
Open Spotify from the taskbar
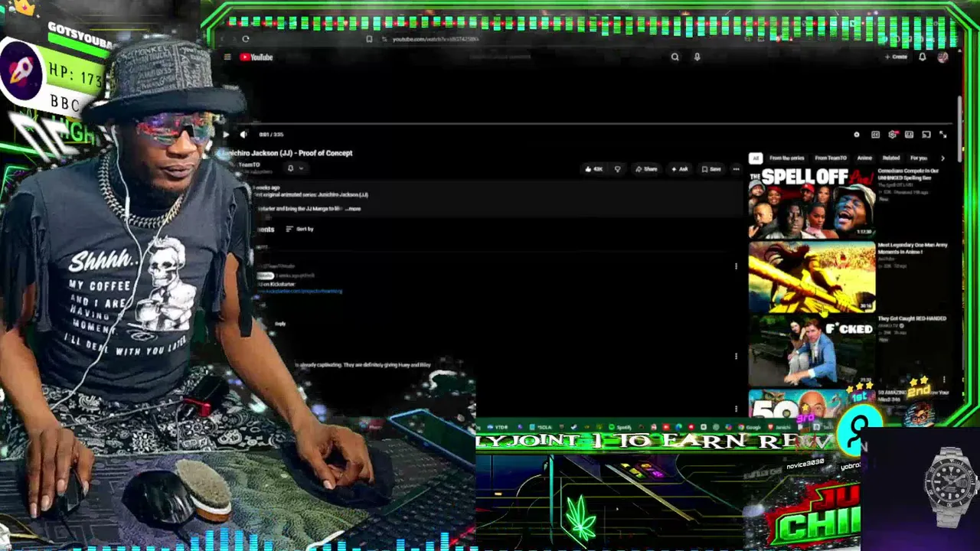click(x=619, y=427)
